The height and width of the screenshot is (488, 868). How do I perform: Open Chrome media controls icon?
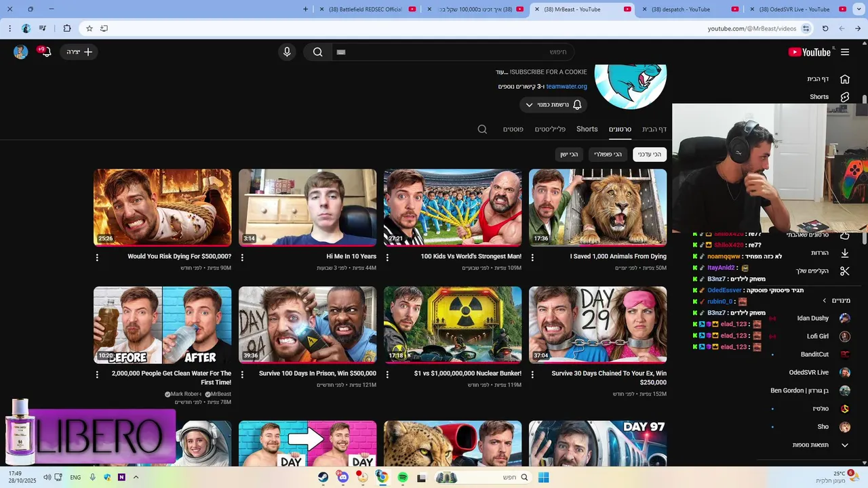coord(43,28)
